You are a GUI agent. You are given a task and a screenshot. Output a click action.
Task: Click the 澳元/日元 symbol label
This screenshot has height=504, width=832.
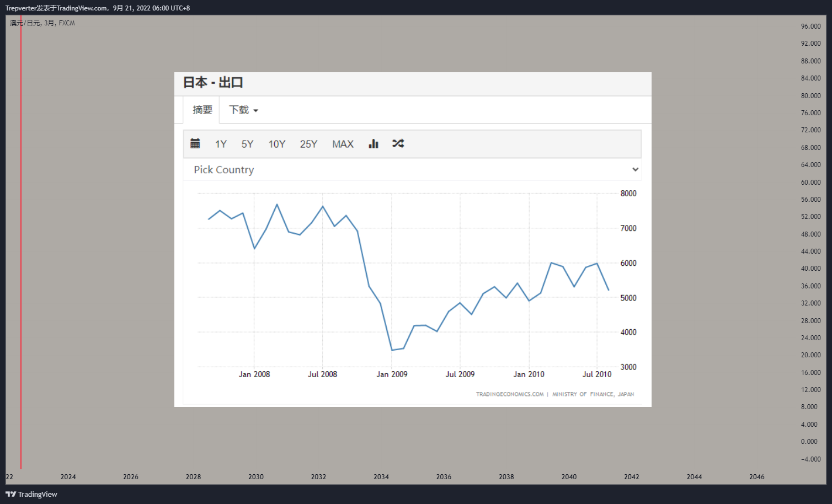coord(25,23)
